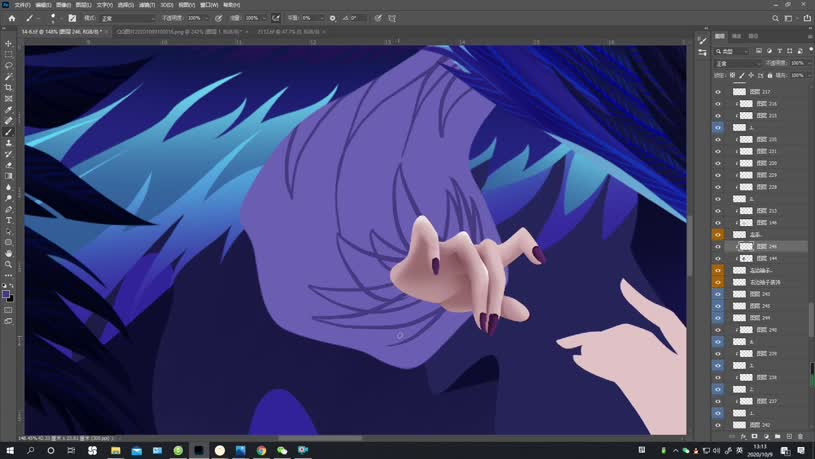
Task: Open layer fill dropdown arrow
Action: (x=809, y=75)
